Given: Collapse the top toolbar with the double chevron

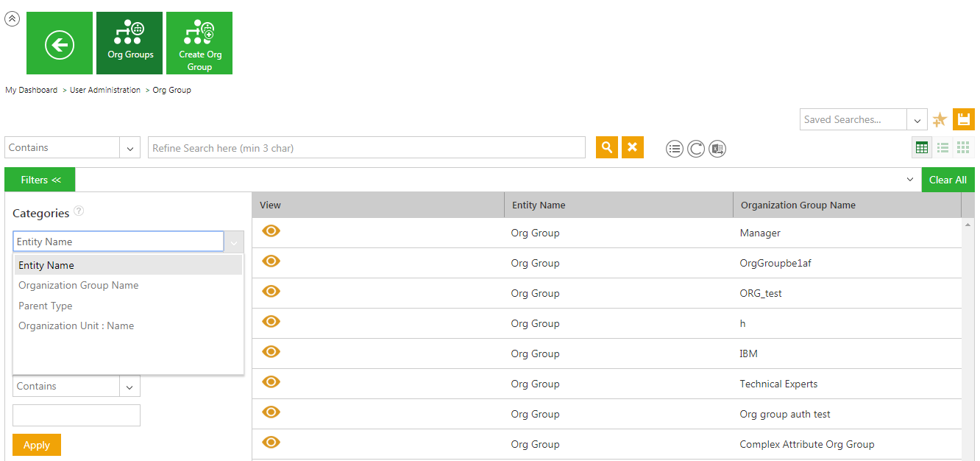Looking at the screenshot, I should 12,19.
